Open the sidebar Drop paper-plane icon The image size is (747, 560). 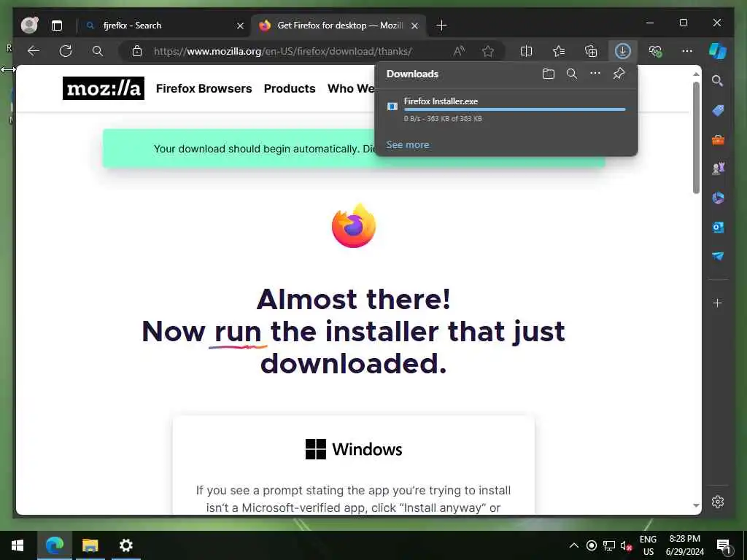pos(718,256)
